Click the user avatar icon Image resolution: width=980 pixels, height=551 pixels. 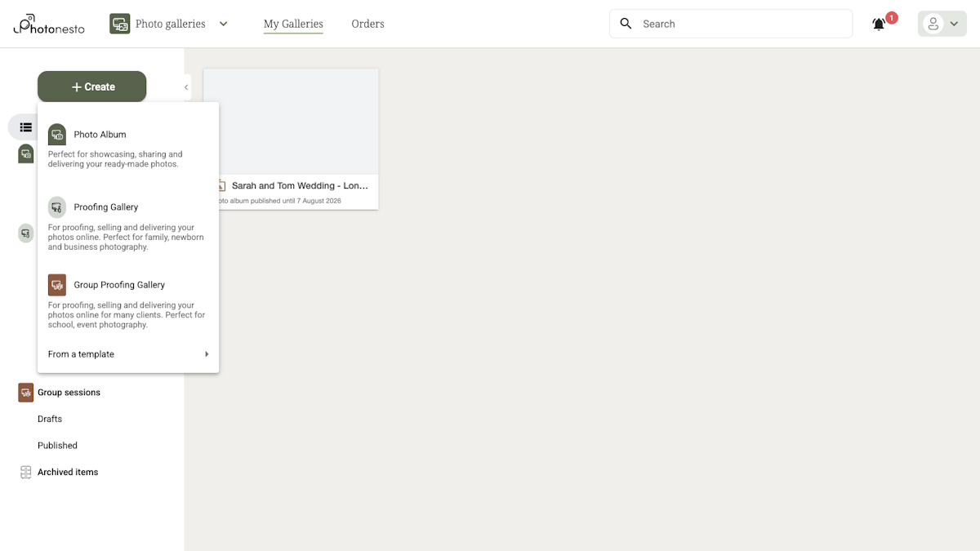[x=933, y=24]
